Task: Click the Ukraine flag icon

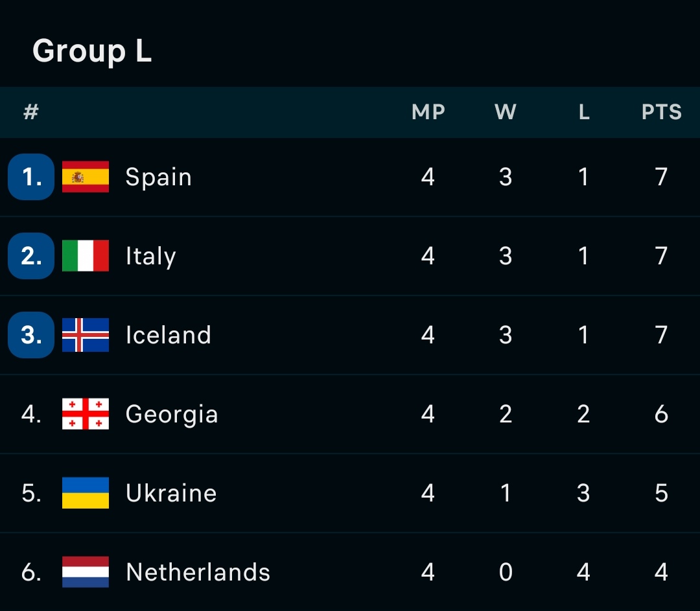Action: [86, 493]
